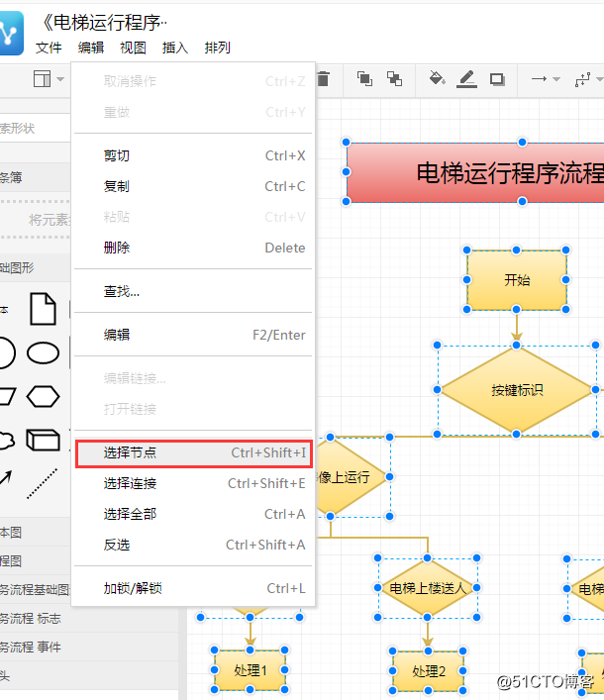Select the hexagon shape icon
This screenshot has height=700, width=604.
(x=43, y=397)
